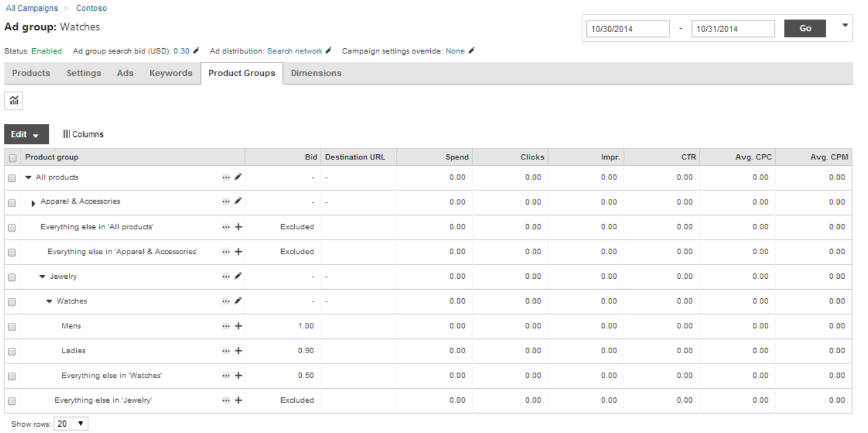Click plus icon in the Mens row
Screen dimensions: 868x433
(x=239, y=326)
